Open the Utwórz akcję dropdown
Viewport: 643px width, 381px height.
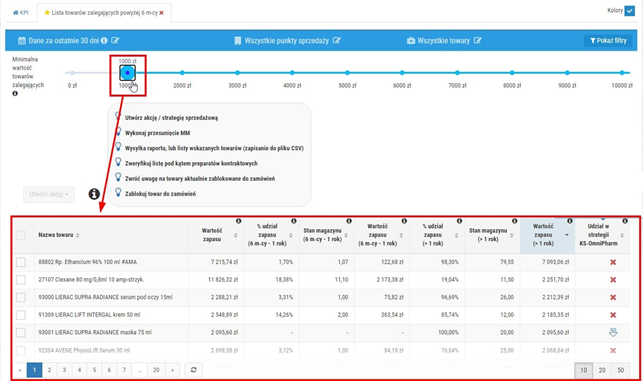tap(49, 194)
